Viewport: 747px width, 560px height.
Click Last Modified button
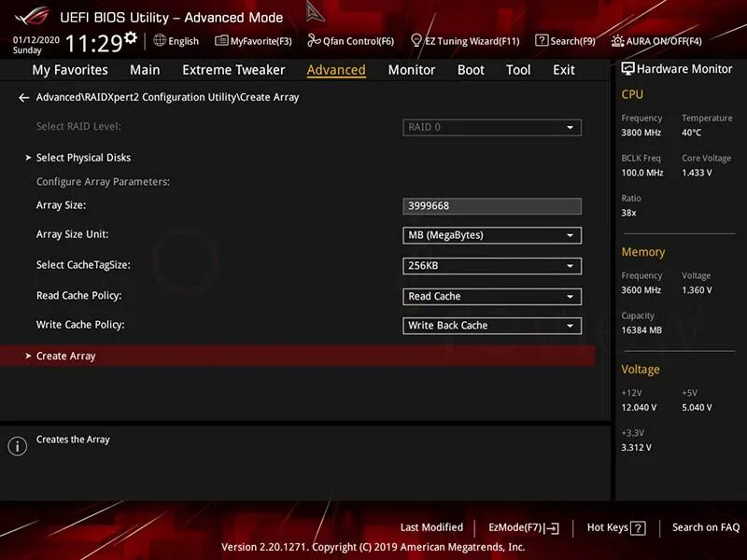pos(431,527)
